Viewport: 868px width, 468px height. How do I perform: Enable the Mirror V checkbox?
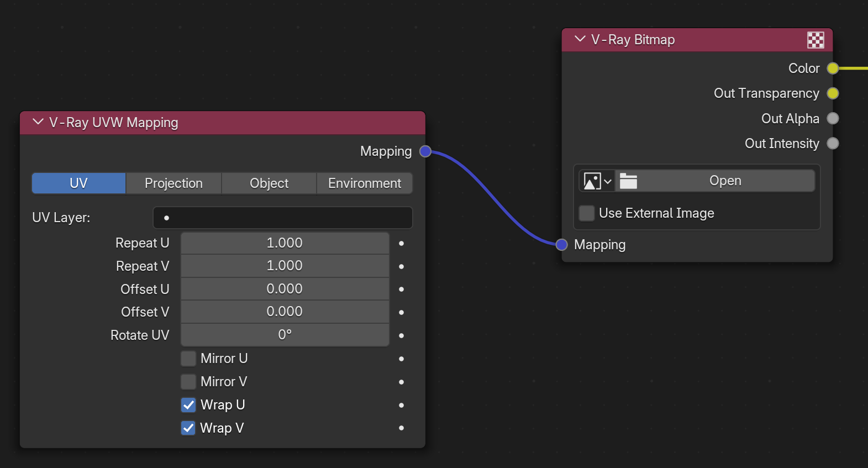pyautogui.click(x=188, y=382)
